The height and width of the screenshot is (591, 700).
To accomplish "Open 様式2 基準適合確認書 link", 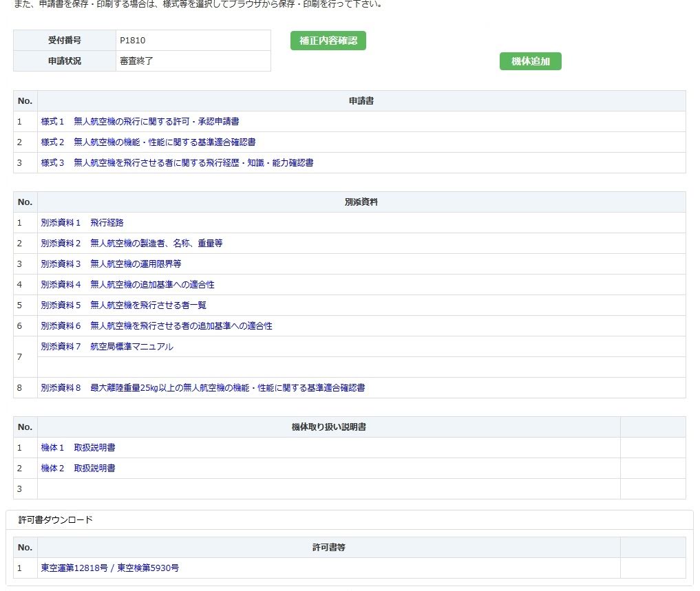I will 148,142.
